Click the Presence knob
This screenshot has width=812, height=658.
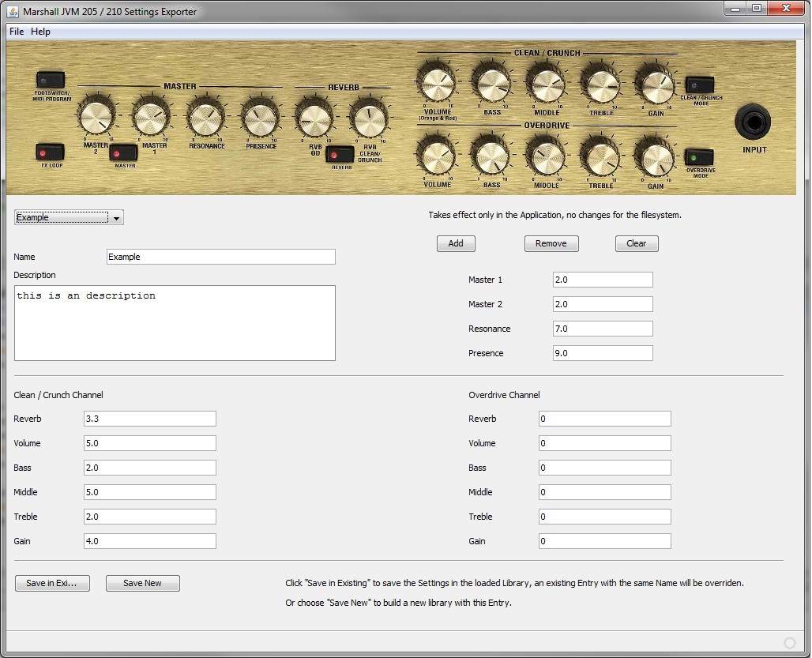pos(261,118)
